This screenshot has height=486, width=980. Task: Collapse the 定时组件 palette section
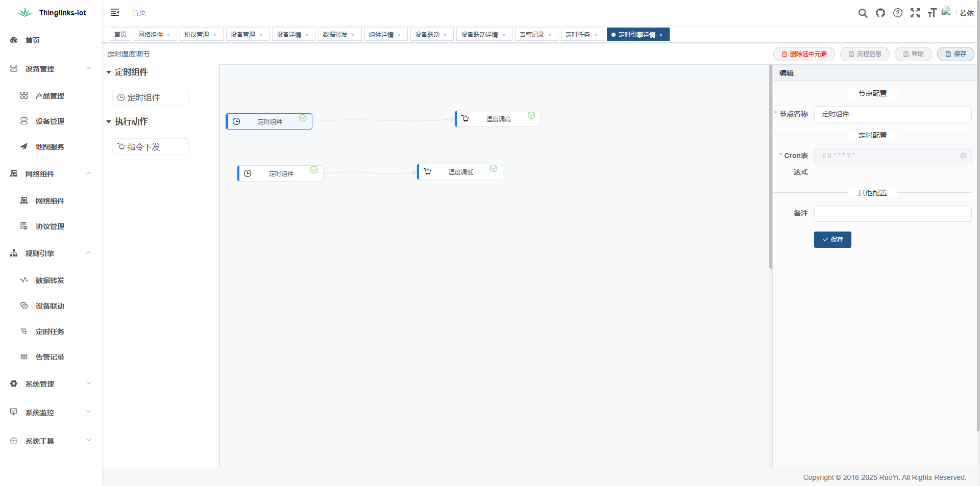pos(109,72)
